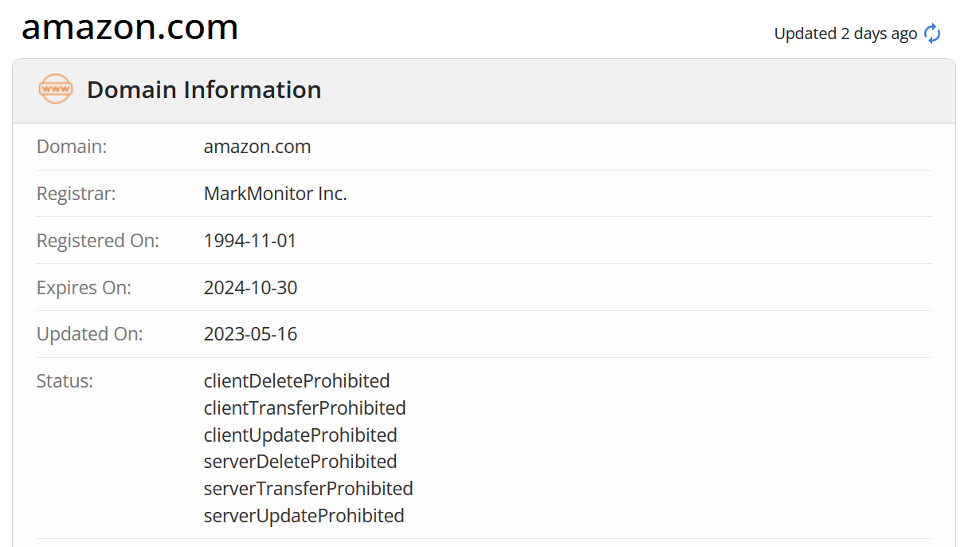Image resolution: width=980 pixels, height=547 pixels.
Task: Click the serverTransferProhibited status
Action: point(308,489)
